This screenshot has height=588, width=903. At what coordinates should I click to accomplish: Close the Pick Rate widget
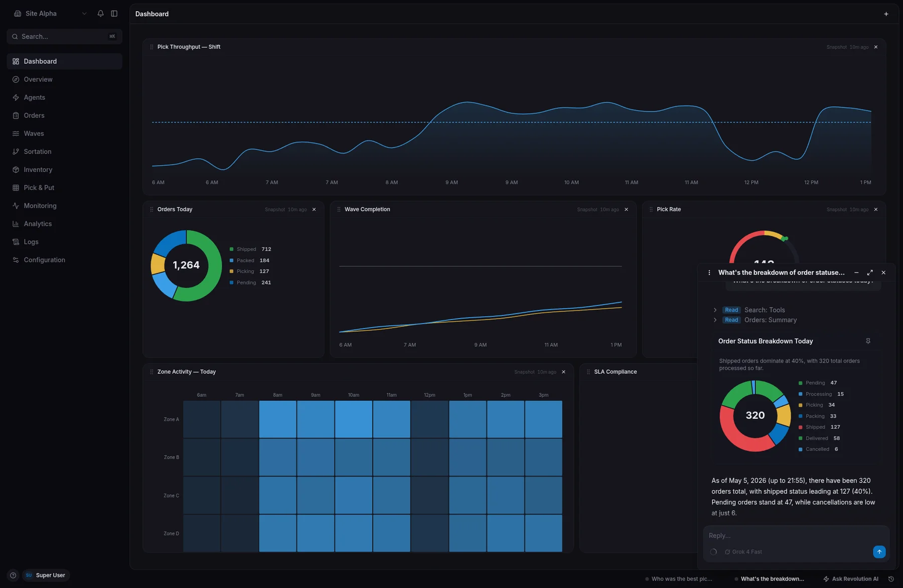pyautogui.click(x=876, y=210)
